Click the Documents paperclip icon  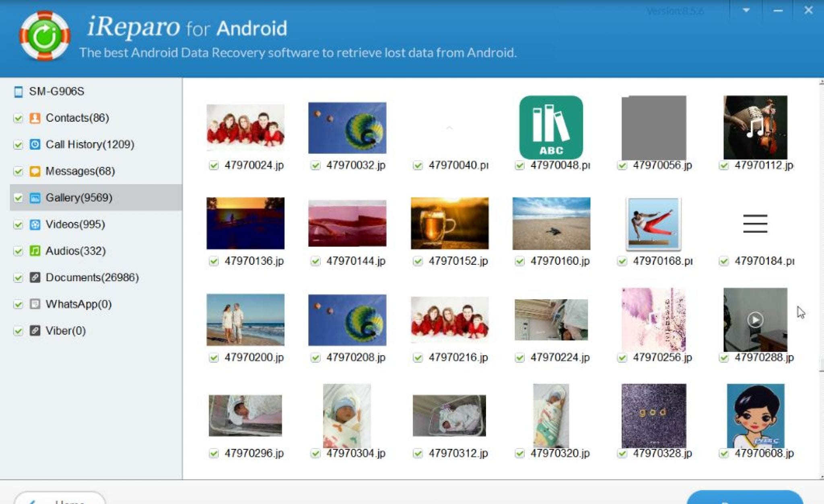tap(35, 278)
